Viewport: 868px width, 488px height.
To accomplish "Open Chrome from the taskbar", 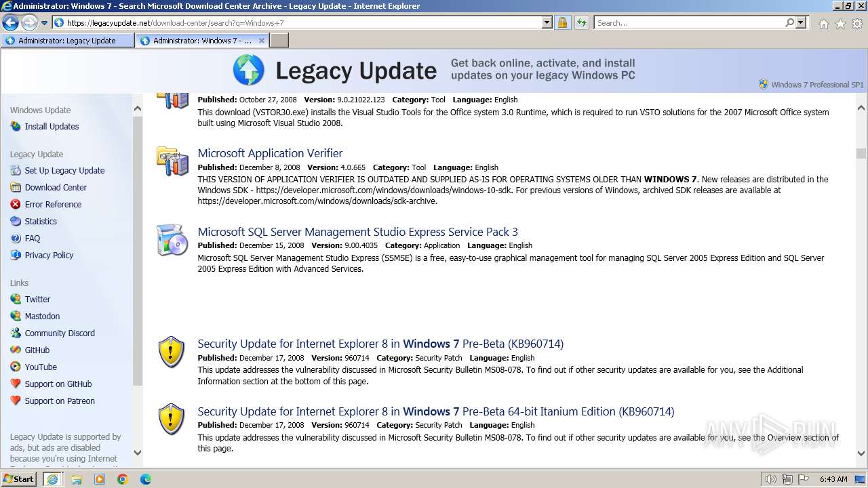I will (x=123, y=479).
